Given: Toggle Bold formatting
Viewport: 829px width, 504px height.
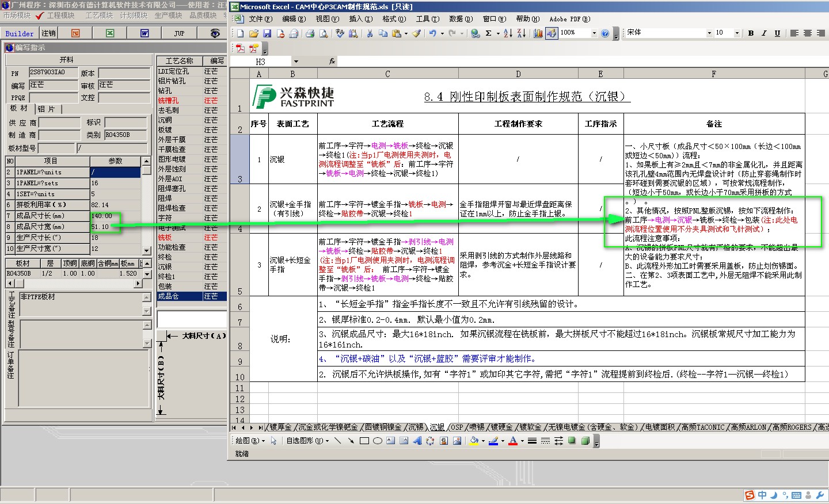Looking at the screenshot, I should pyautogui.click(x=751, y=33).
